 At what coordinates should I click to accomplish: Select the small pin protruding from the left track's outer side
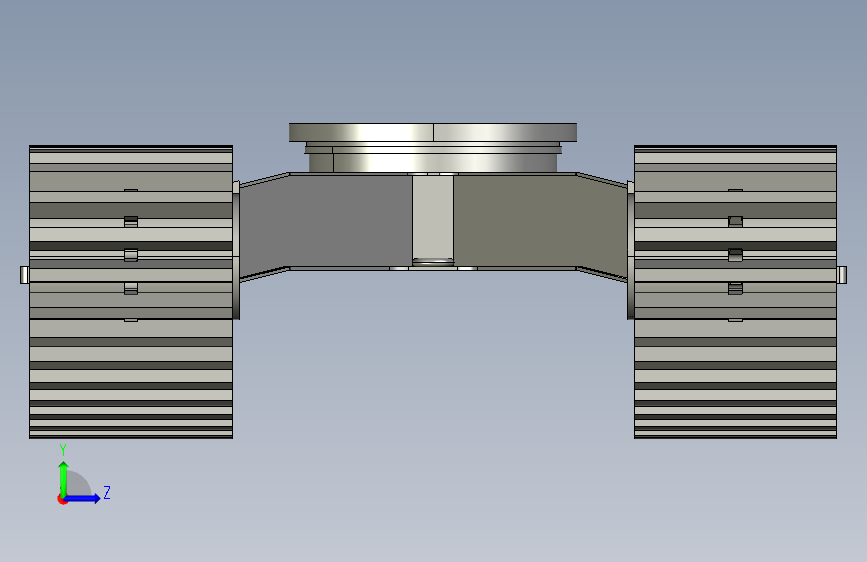24,275
